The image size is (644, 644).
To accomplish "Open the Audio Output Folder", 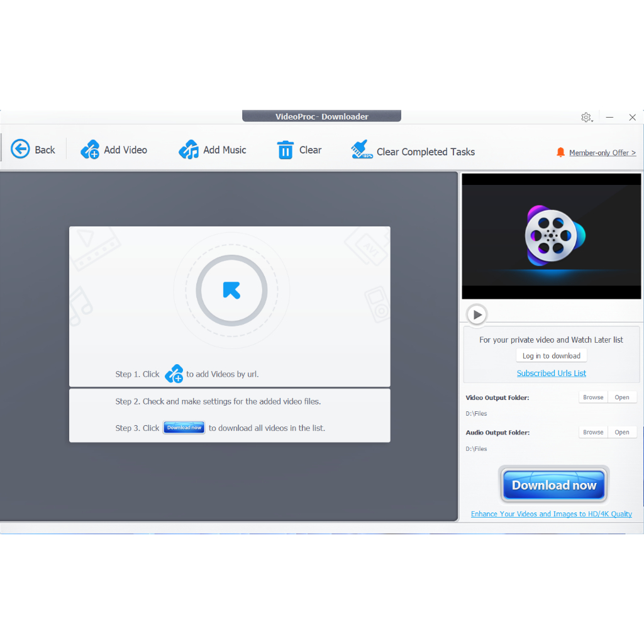I will tap(622, 432).
